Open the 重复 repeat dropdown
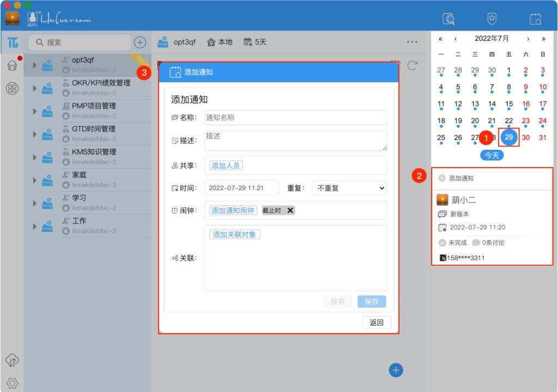The width and height of the screenshot is (558, 392). click(x=349, y=187)
